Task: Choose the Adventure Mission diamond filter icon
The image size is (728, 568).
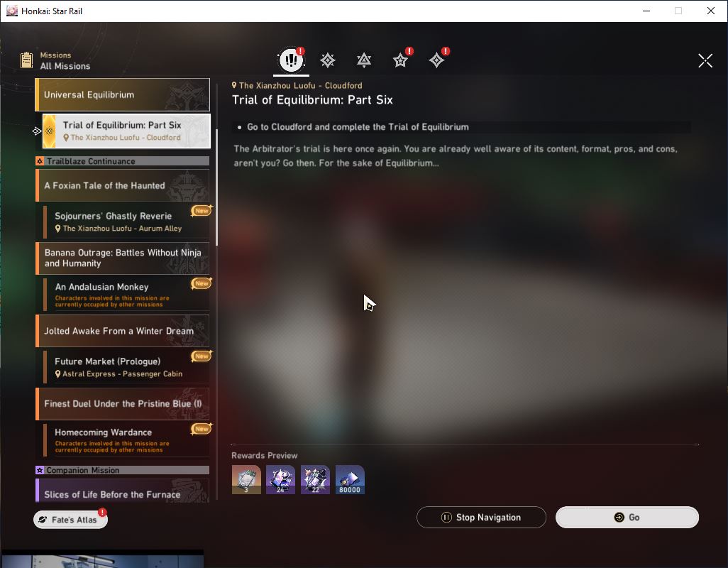Action: 436,60
